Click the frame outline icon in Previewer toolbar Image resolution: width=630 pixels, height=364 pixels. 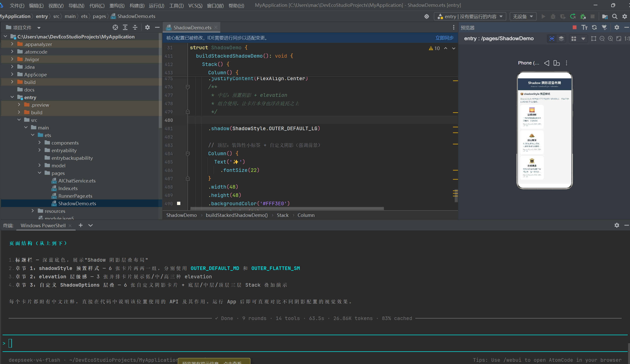pos(594,38)
